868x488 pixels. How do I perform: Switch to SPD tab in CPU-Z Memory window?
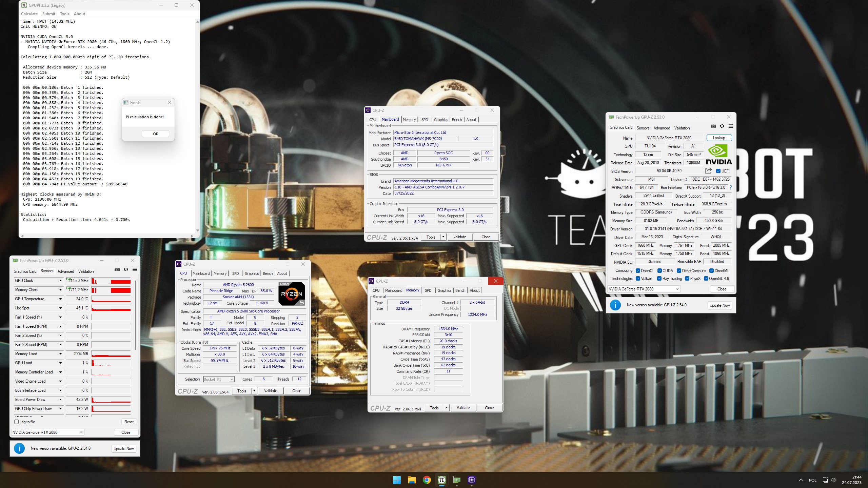pos(428,290)
